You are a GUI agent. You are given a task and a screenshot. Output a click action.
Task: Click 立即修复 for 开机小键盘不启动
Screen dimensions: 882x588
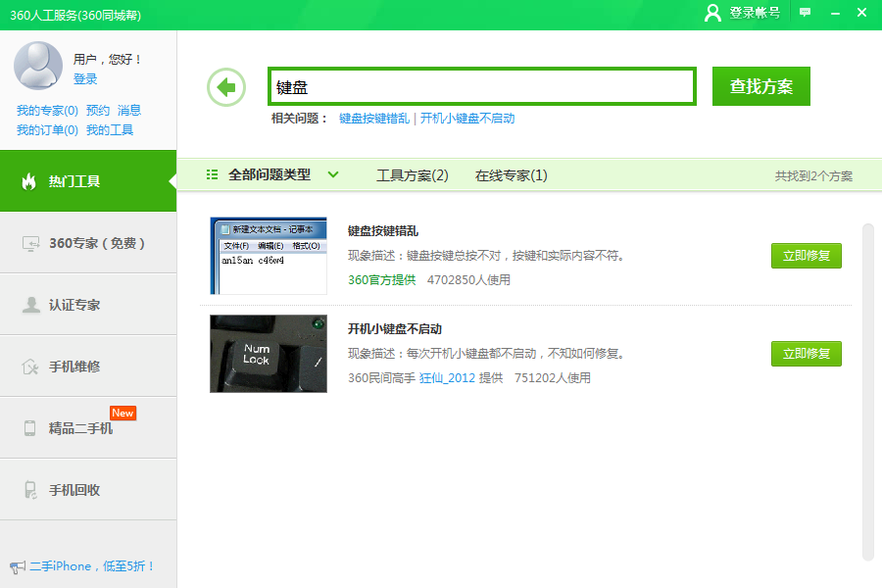tap(806, 354)
